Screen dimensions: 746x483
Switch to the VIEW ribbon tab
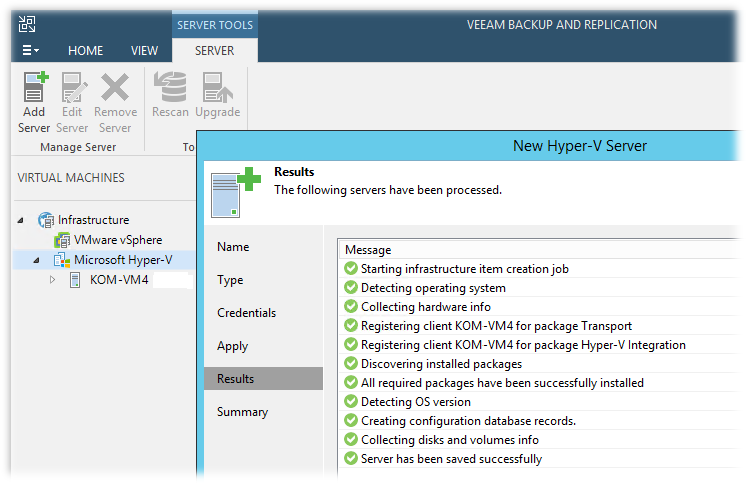pos(144,50)
